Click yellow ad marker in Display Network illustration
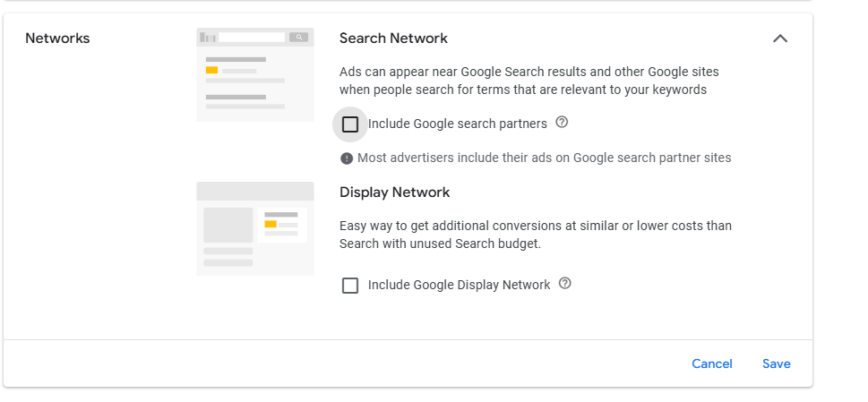The image size is (868, 402). coord(271,224)
